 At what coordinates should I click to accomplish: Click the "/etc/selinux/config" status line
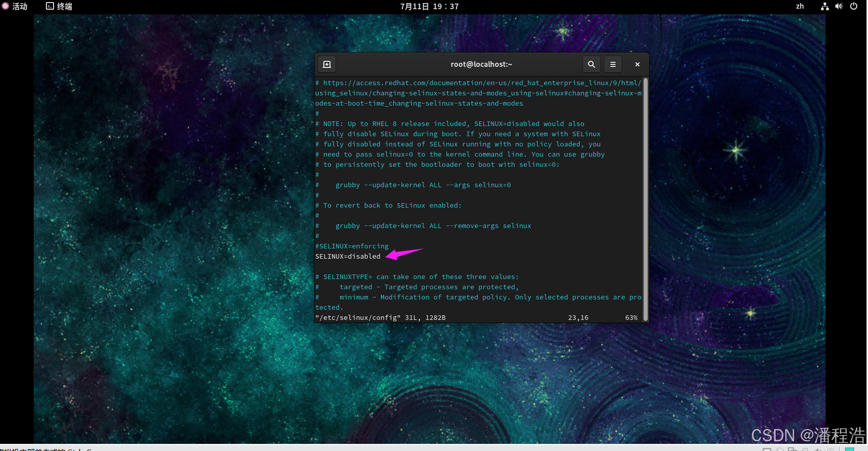tap(380, 318)
